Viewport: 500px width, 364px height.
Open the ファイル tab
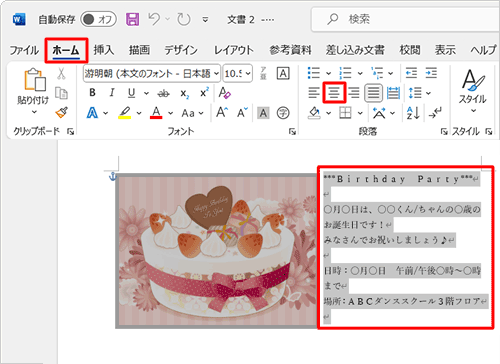click(x=24, y=50)
